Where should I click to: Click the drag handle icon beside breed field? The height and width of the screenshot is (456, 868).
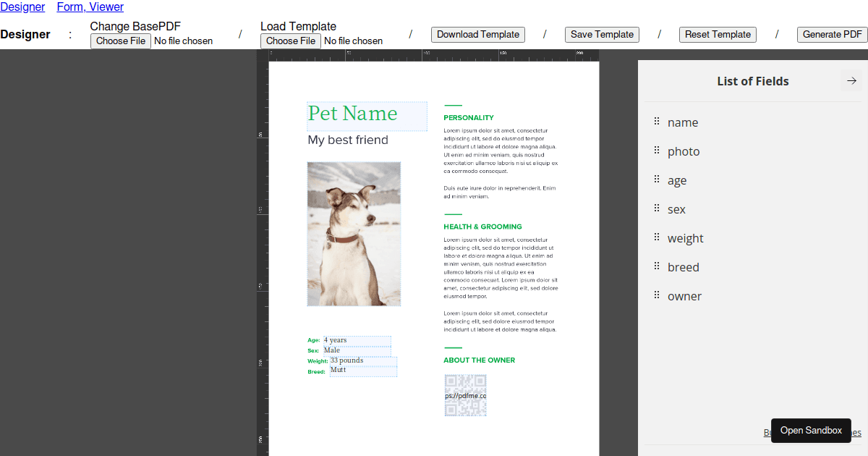[656, 267]
